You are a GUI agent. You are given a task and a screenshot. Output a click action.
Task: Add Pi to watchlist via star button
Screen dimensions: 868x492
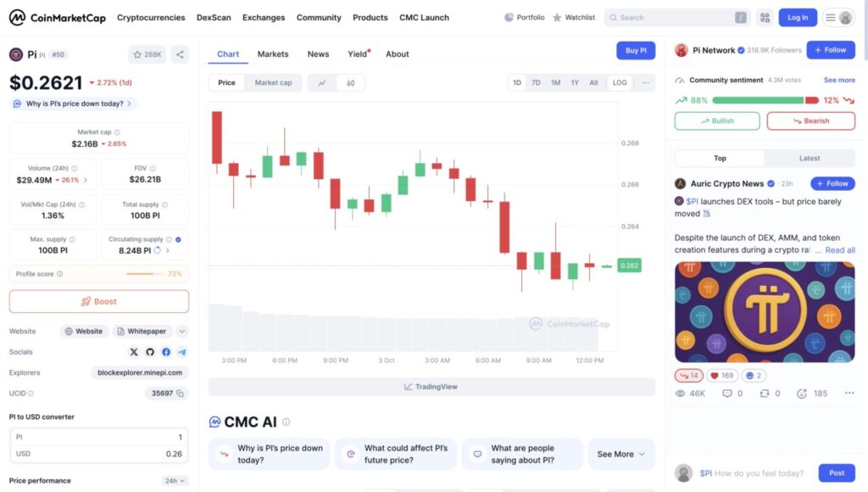point(147,54)
